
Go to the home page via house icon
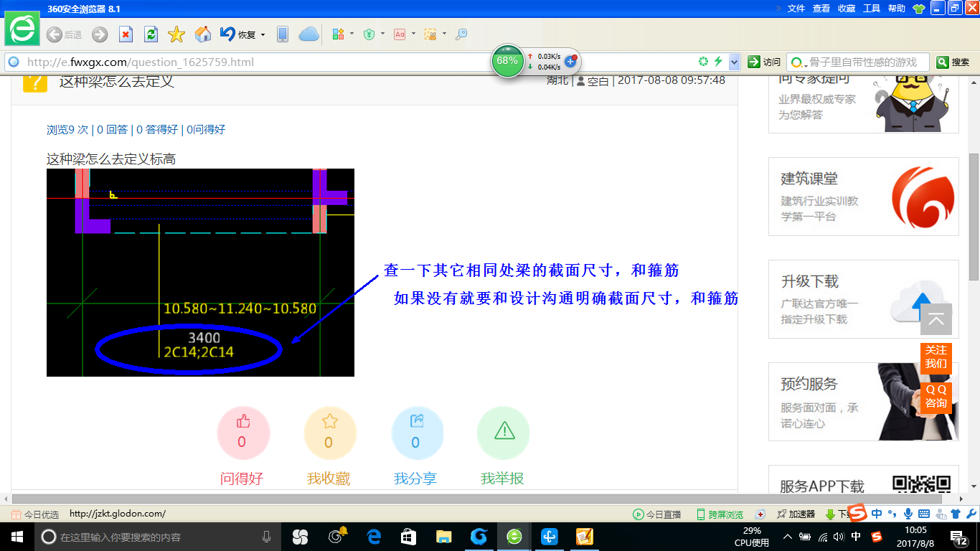tap(203, 34)
